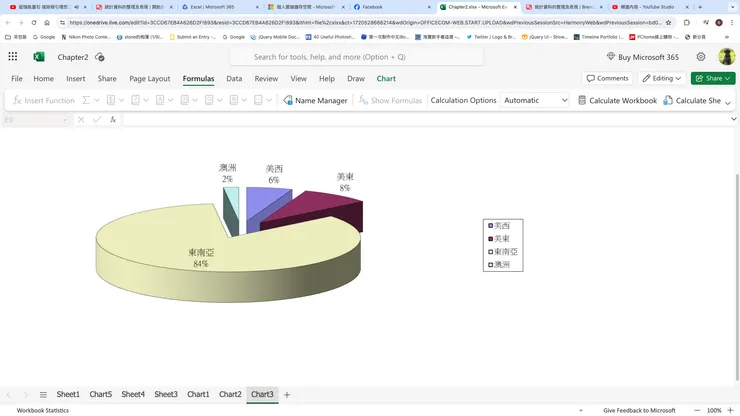
Task: Click the user profile avatar
Action: pyautogui.click(x=727, y=57)
